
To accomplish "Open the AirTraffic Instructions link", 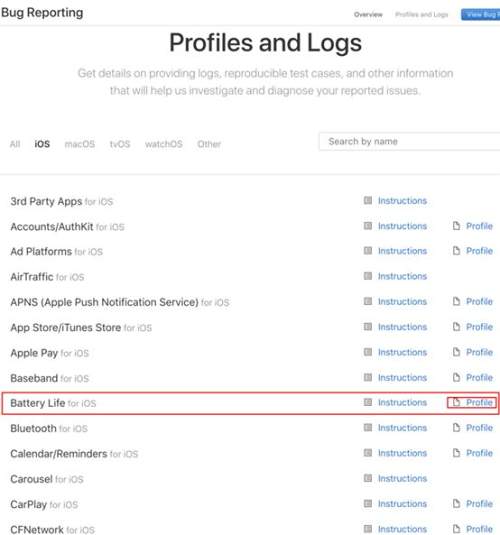I will point(402,276).
